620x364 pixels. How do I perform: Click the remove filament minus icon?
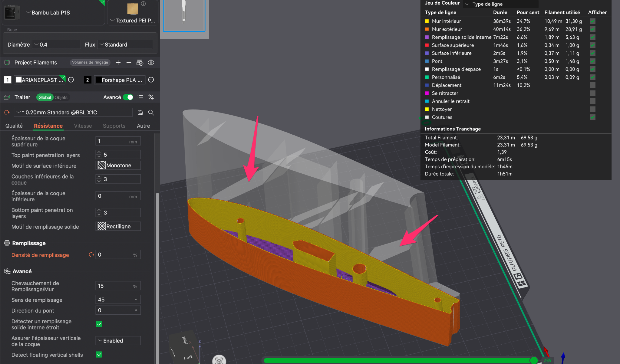tap(129, 63)
